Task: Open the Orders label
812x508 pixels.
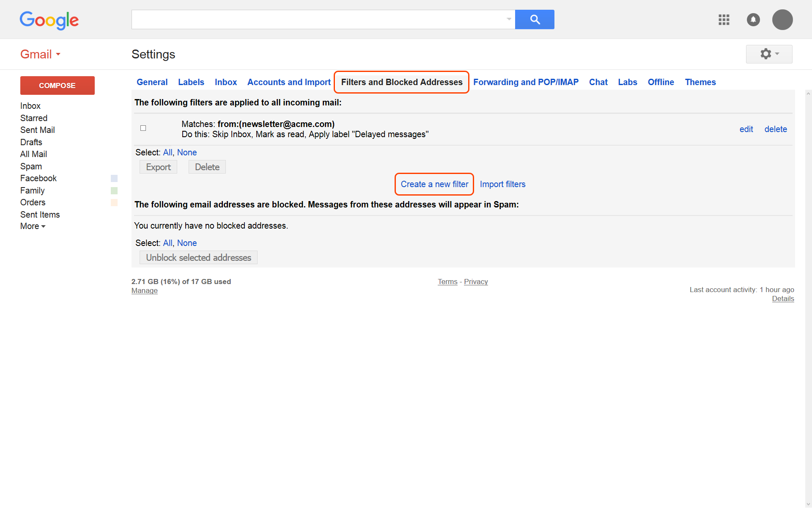Action: point(33,202)
